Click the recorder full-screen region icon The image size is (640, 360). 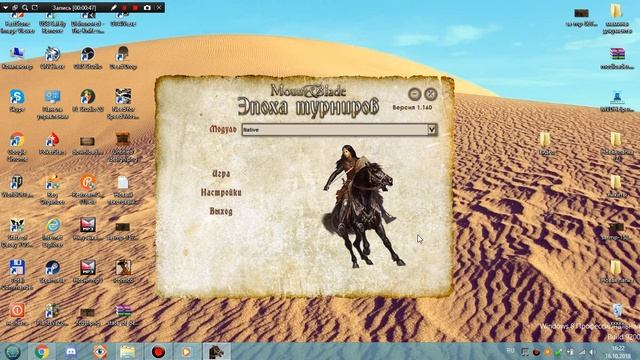click(35, 7)
